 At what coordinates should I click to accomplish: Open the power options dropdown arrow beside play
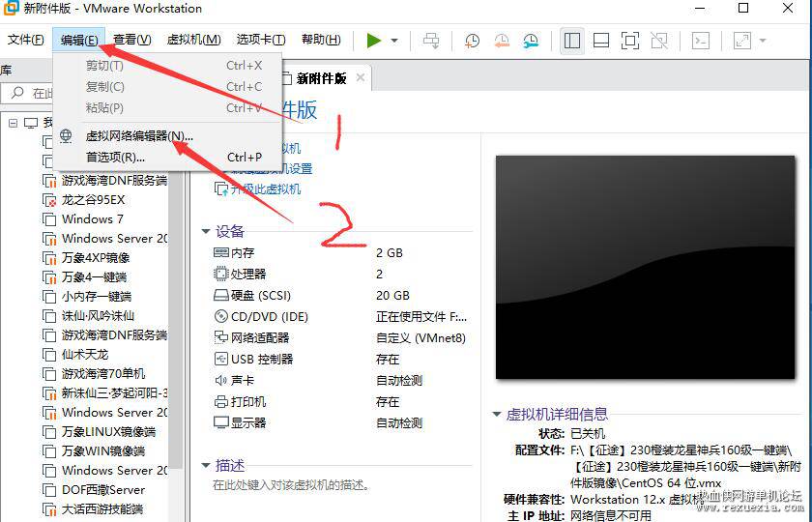394,41
